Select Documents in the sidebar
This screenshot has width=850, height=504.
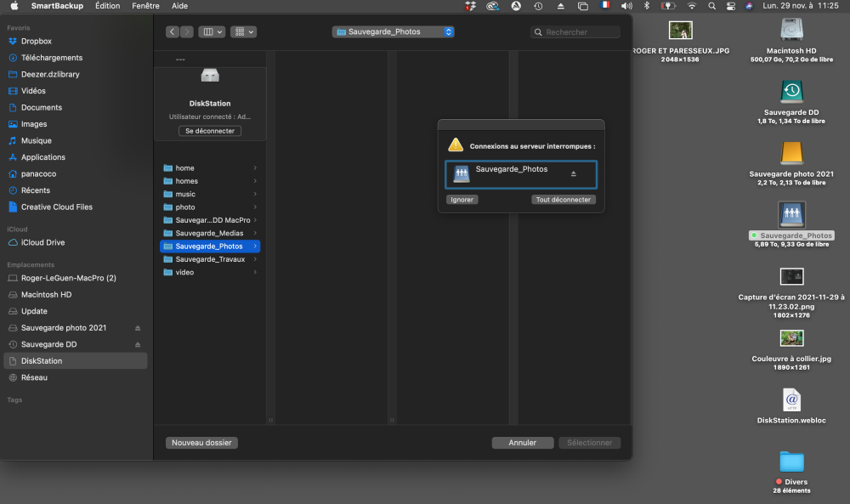tap(76, 107)
